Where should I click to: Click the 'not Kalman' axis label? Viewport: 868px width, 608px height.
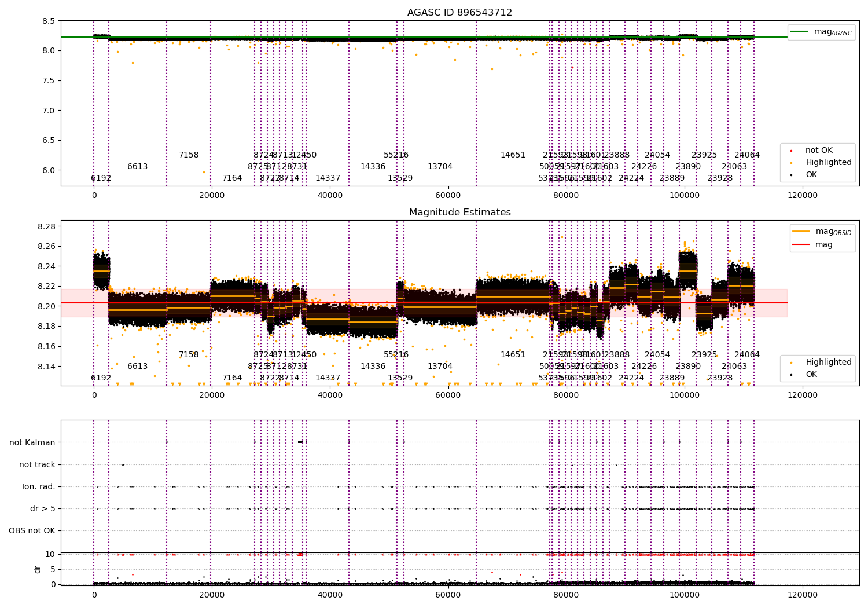tap(32, 442)
